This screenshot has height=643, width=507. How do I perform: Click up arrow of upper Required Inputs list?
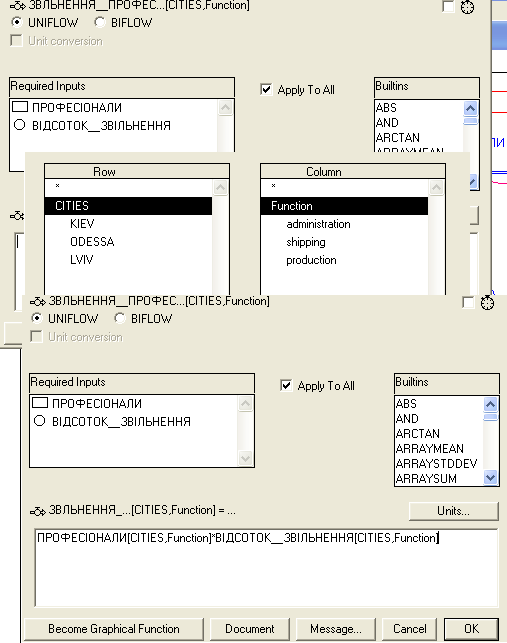point(225,107)
